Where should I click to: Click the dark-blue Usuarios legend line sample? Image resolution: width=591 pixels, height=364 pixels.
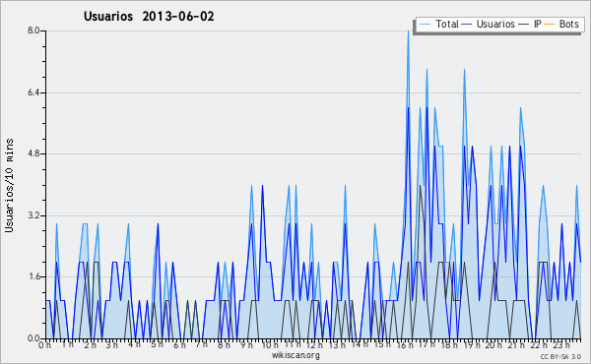[467, 25]
